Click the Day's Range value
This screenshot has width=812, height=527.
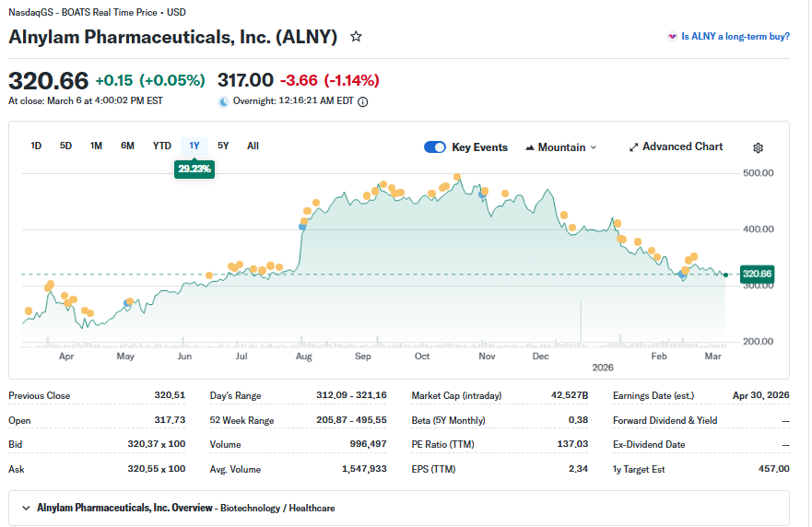(x=351, y=395)
